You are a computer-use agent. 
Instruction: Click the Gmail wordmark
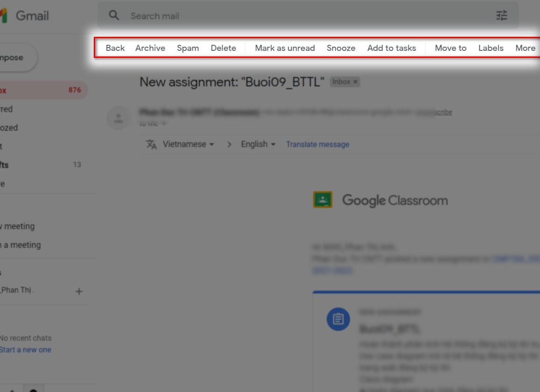coord(32,15)
